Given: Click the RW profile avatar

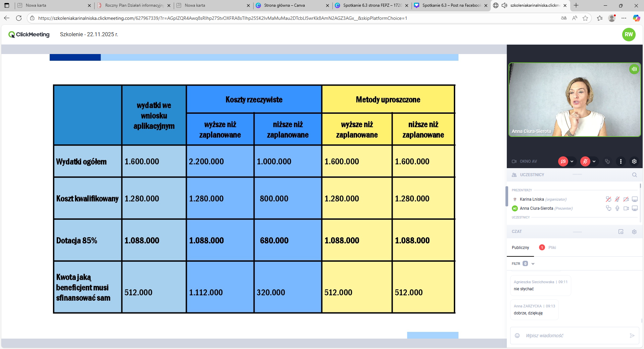Looking at the screenshot, I should point(629,34).
